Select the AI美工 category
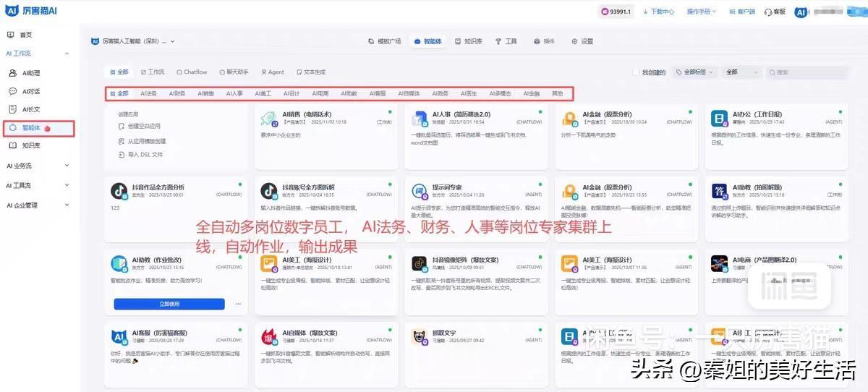This screenshot has width=868, height=392. pos(263,93)
